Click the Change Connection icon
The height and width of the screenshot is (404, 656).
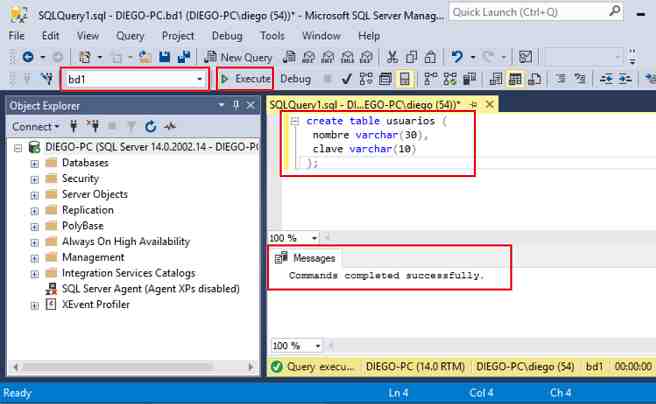pyautogui.click(x=47, y=79)
